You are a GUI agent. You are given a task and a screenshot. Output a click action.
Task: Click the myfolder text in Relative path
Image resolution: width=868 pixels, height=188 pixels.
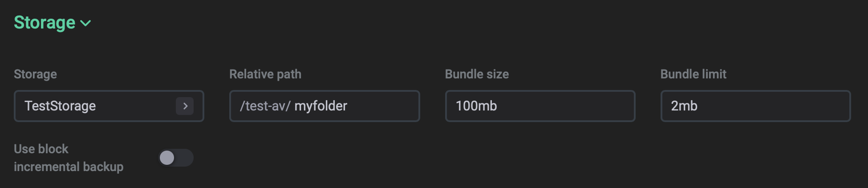[320, 106]
